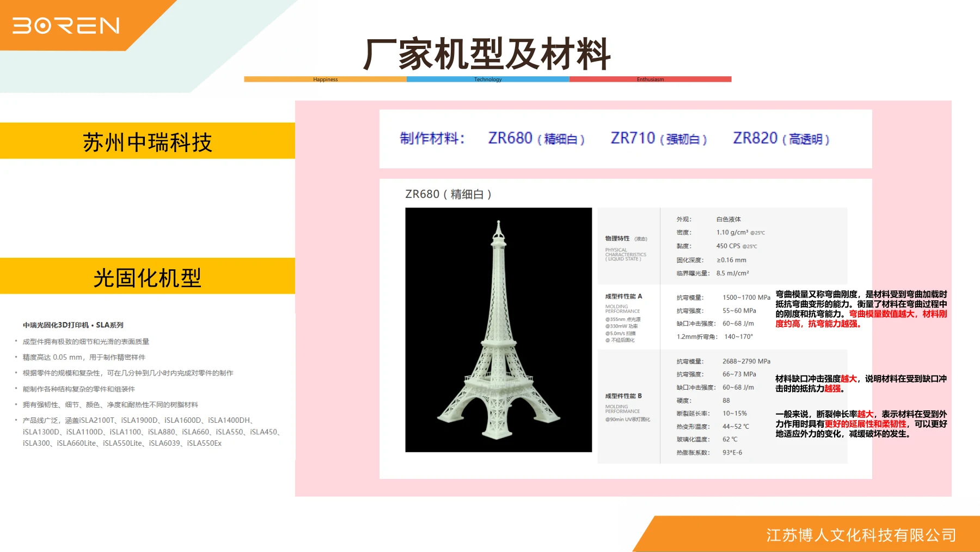The width and height of the screenshot is (980, 552).
Task: Click the glass transition value 62 ℃
Action: click(730, 439)
